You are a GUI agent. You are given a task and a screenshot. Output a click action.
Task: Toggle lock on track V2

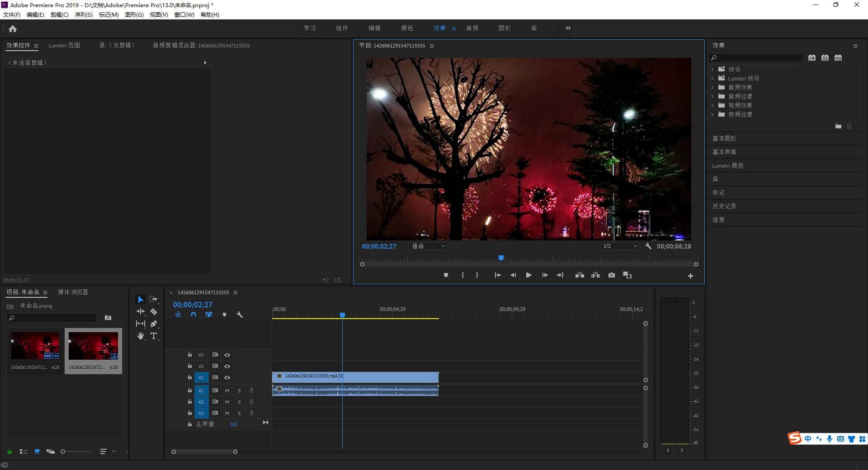click(x=190, y=366)
